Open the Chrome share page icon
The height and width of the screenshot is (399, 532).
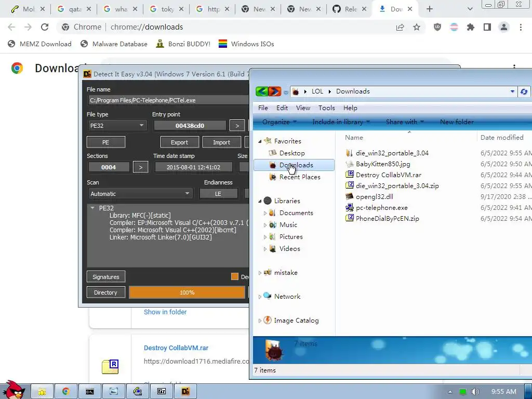click(x=400, y=27)
